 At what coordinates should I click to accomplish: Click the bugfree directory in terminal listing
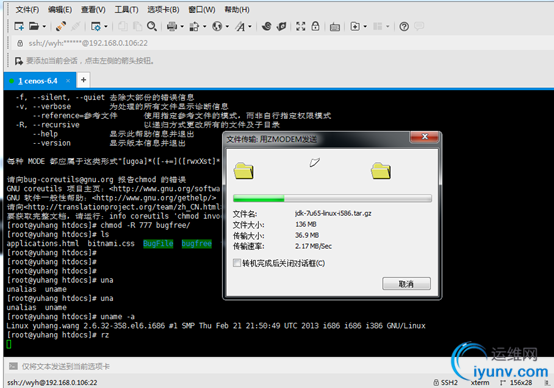tap(196, 243)
